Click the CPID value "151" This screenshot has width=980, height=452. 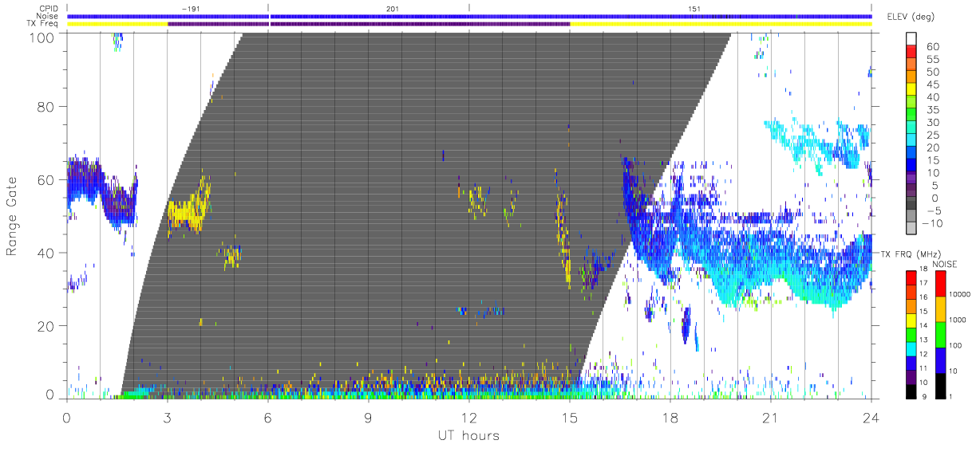point(694,7)
